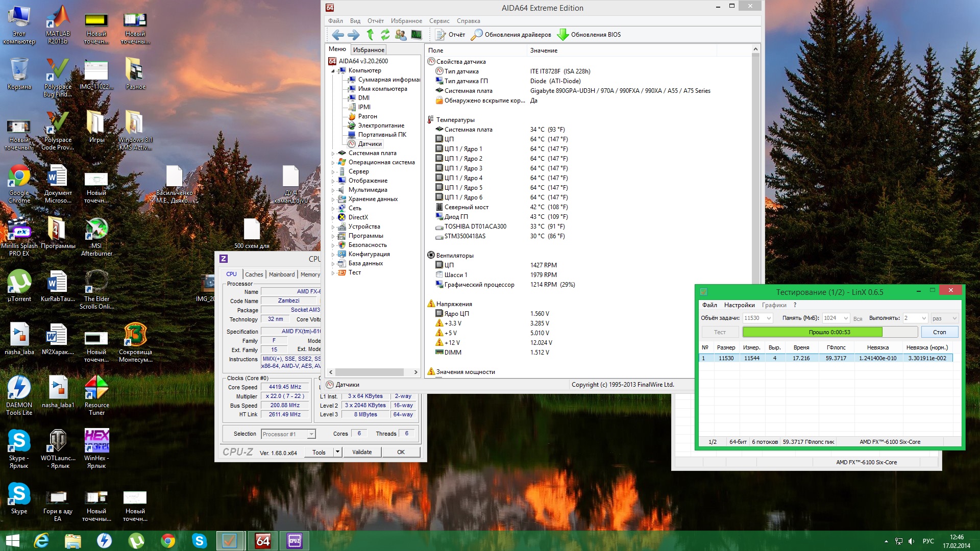Screen dimensions: 980x551
Task: Click the users icon in AIDA64 toolbar
Action: click(x=401, y=35)
